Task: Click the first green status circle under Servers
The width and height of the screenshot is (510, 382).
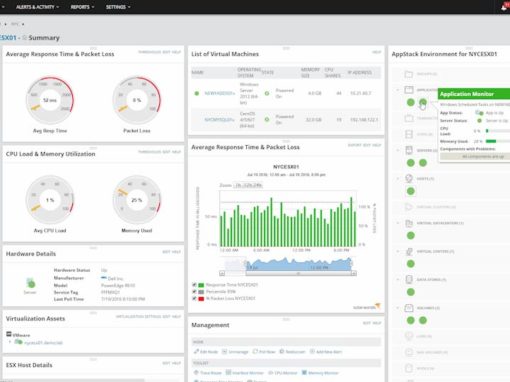Action: (x=411, y=163)
